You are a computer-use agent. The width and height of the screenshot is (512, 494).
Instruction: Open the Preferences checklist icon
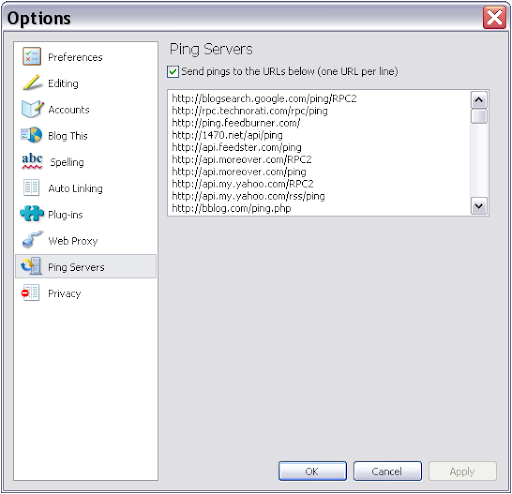point(32,56)
